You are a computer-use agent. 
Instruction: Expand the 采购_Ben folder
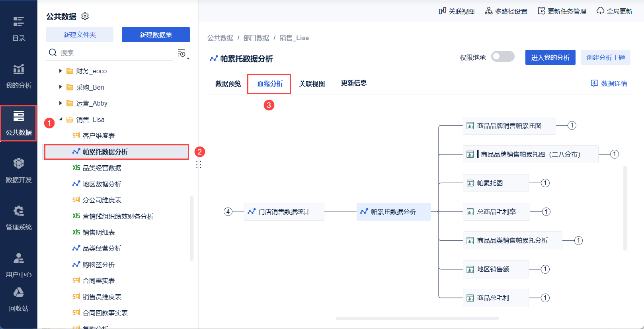point(60,87)
